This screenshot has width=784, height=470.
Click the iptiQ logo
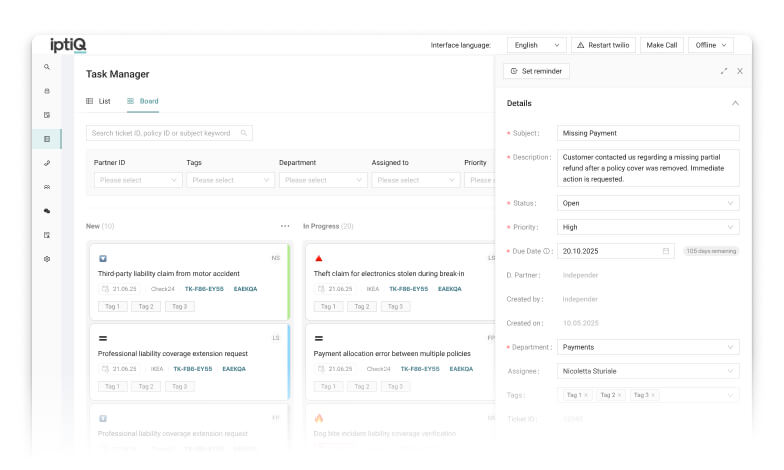[68, 45]
